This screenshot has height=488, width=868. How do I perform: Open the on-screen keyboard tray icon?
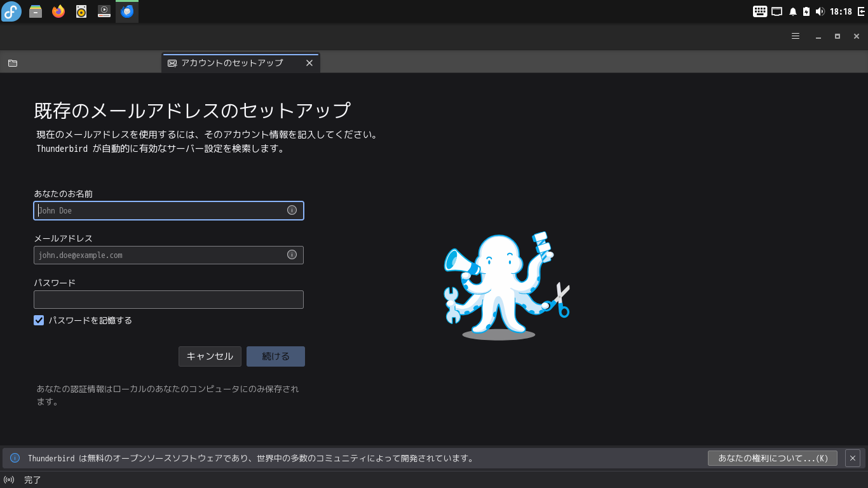tap(760, 11)
